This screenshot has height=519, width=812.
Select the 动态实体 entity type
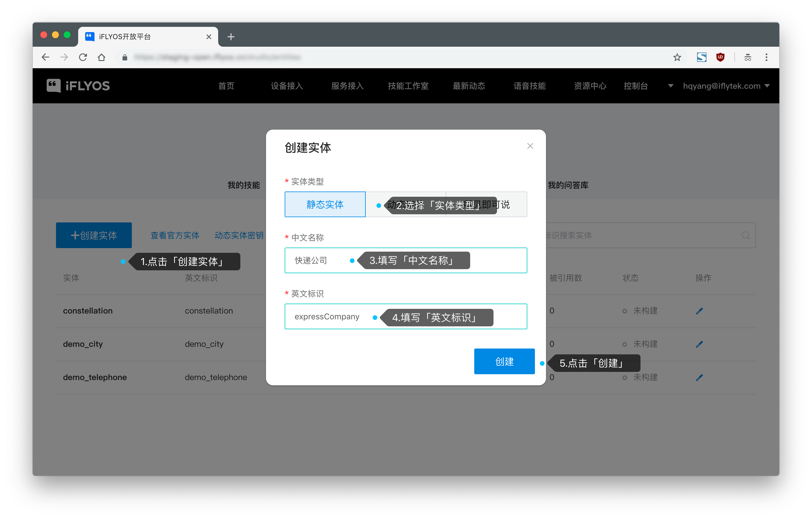coord(406,204)
